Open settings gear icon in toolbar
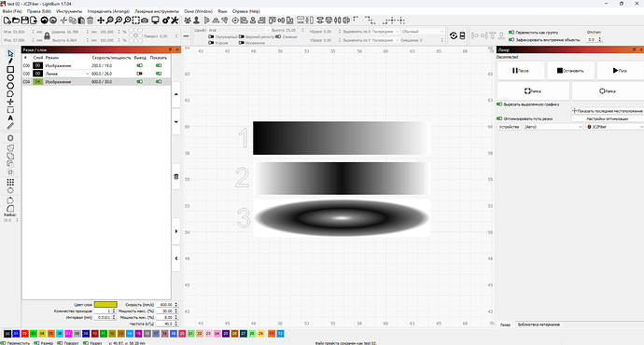Viewport: 644px width, 345px height. click(x=166, y=21)
